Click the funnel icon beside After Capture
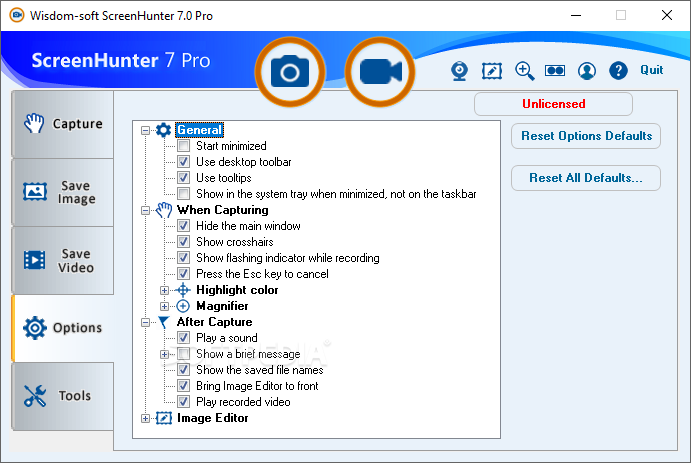691x463 pixels. click(x=163, y=322)
